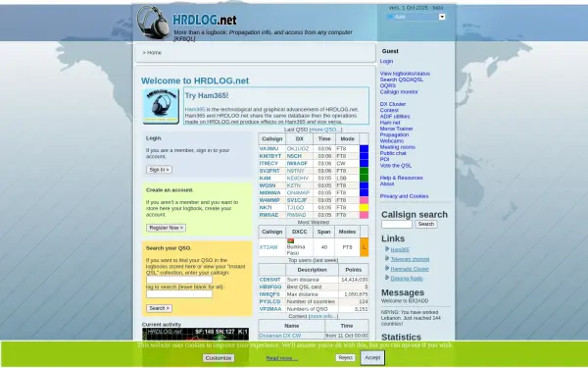Open DX callsign OK1UOZ
The image size is (588, 368).
click(298, 149)
